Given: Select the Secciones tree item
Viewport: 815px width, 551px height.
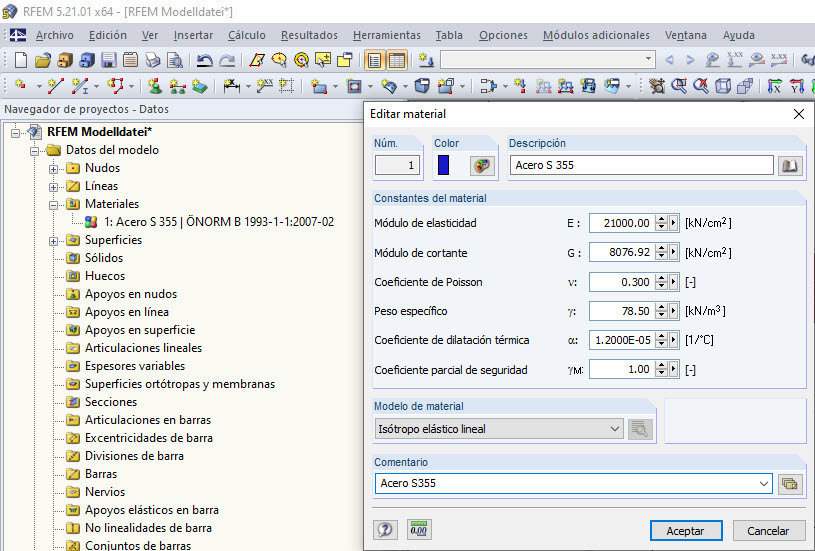Looking at the screenshot, I should point(111,402).
